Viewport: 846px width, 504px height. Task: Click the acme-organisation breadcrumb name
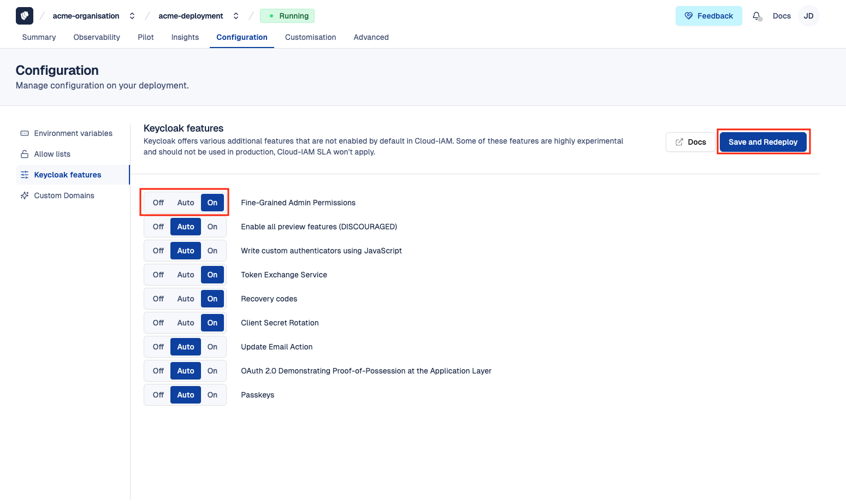(86, 16)
